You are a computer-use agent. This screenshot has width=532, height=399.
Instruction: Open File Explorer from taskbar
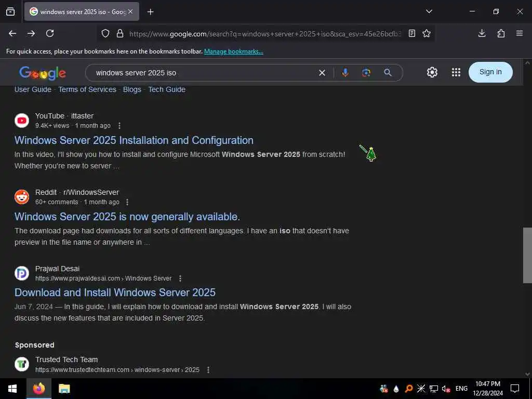click(64, 389)
